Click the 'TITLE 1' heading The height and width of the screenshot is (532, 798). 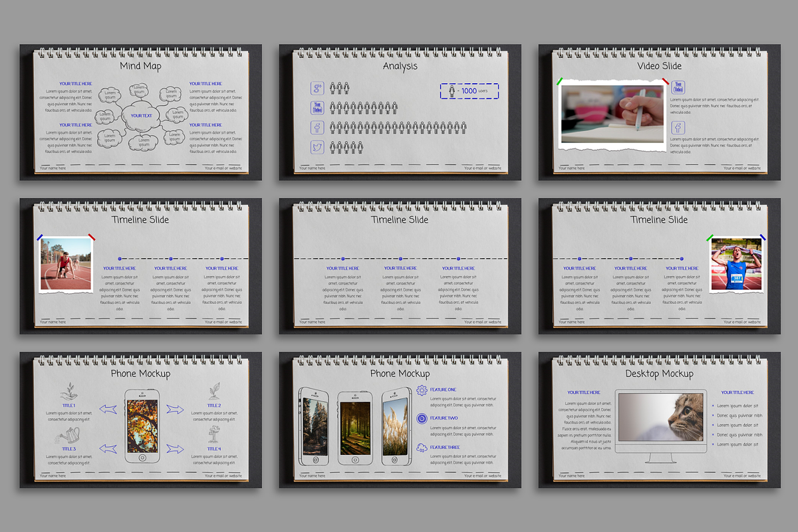tap(68, 406)
